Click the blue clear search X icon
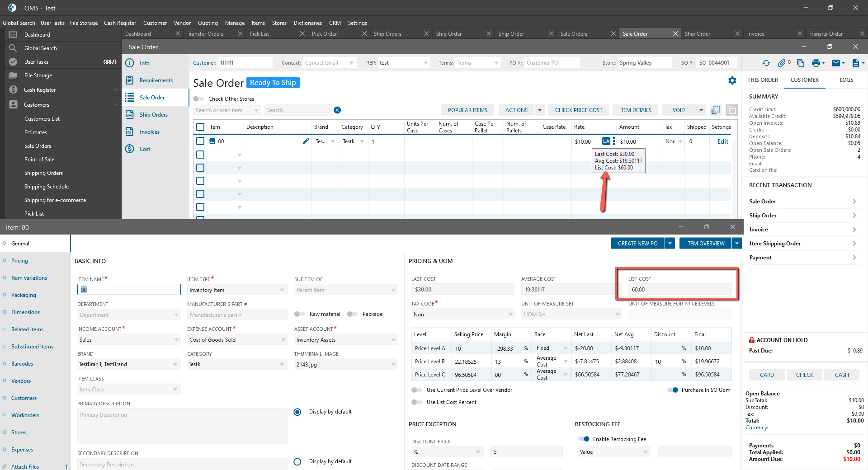The height and width of the screenshot is (470, 868). click(337, 110)
